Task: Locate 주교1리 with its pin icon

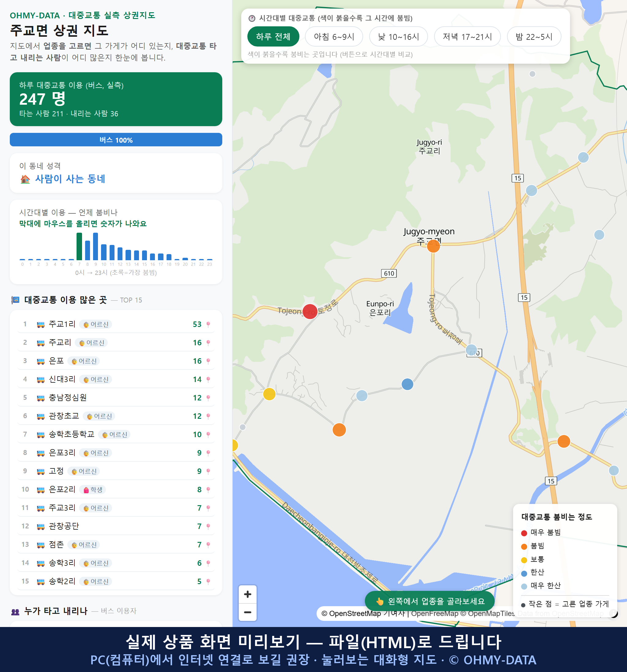Action: [x=208, y=325]
